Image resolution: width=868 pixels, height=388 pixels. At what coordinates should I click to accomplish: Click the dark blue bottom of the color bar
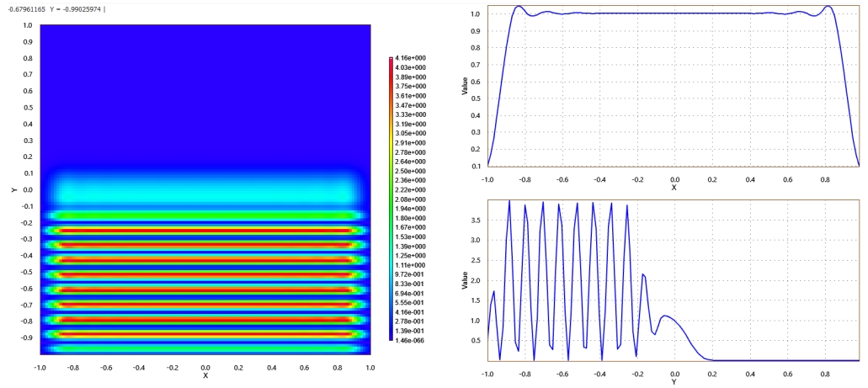(x=391, y=335)
